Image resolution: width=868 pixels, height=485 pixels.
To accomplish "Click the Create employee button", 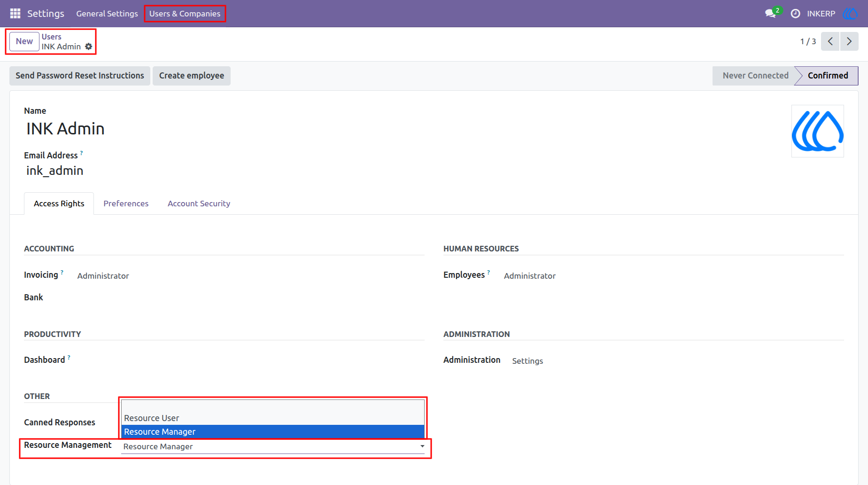I will [x=192, y=76].
